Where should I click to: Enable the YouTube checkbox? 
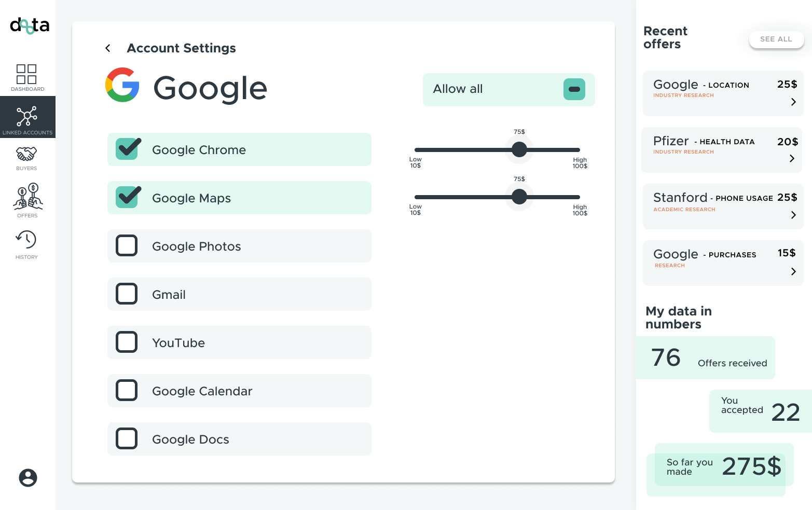coord(127,342)
